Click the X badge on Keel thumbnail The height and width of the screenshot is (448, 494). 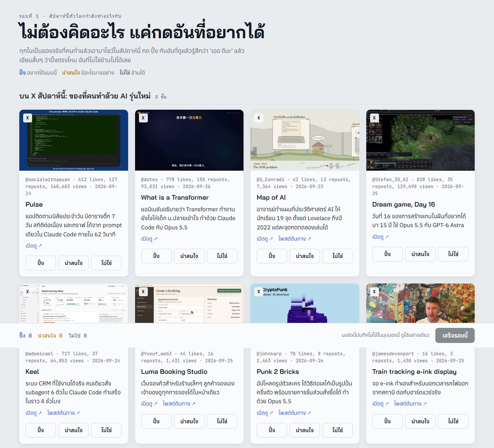[x=27, y=292]
